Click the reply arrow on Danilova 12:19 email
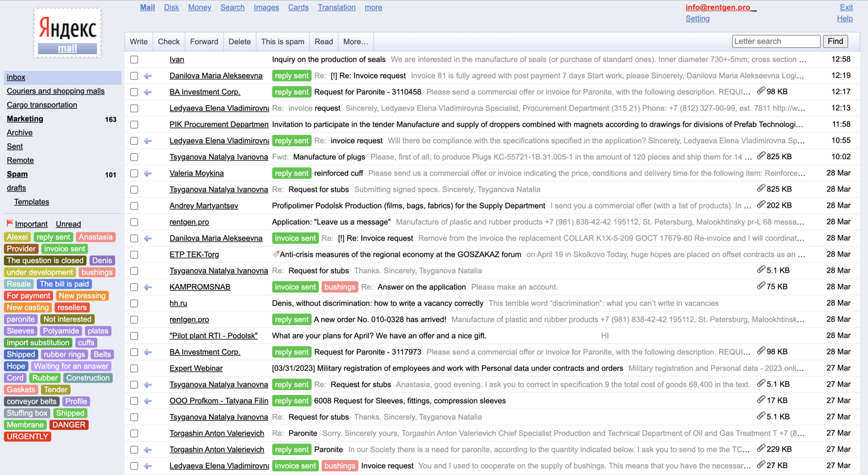 click(148, 76)
